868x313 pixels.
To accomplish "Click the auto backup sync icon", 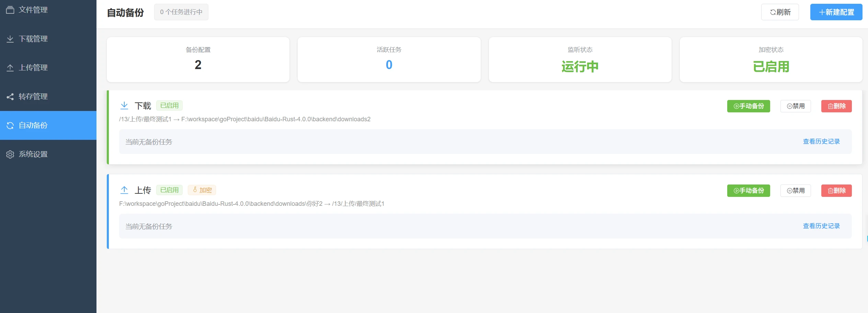I will click(x=10, y=125).
